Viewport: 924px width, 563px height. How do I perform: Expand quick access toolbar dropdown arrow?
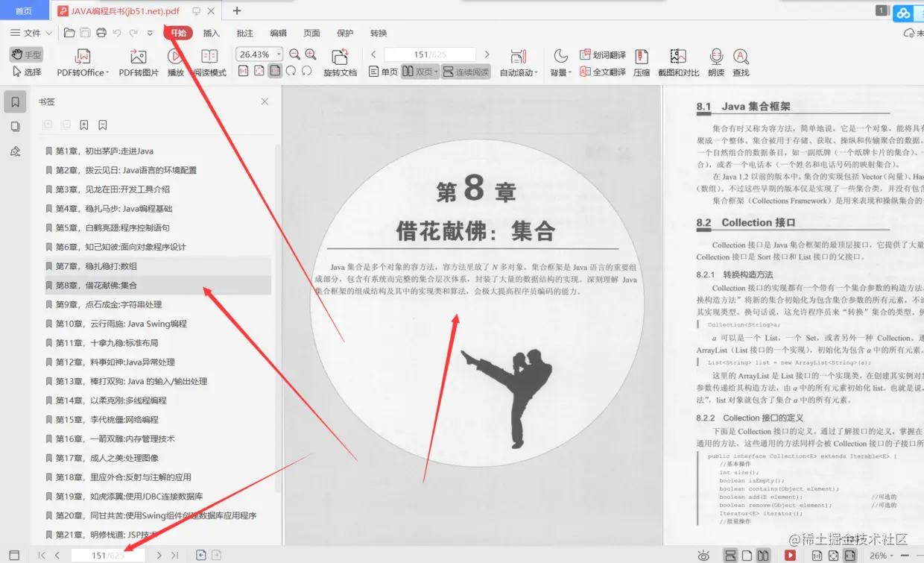(x=150, y=33)
